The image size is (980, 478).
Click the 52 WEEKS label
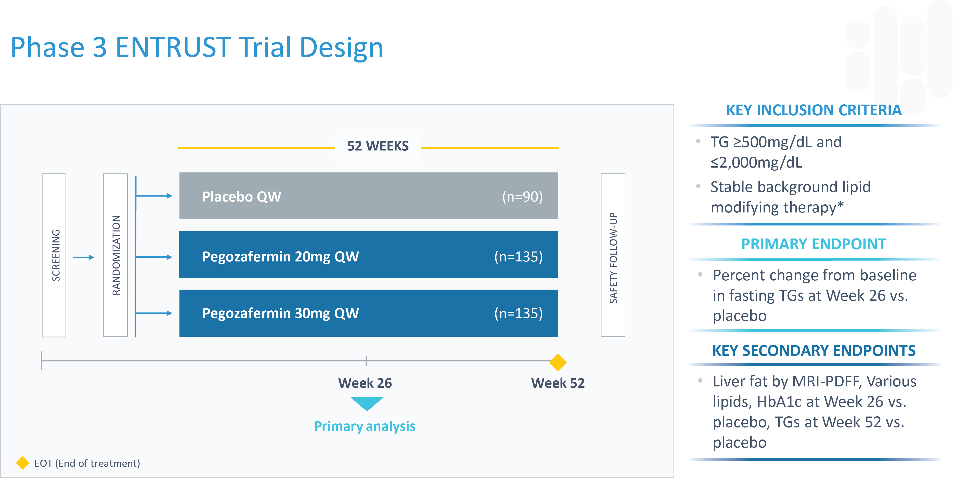(x=377, y=146)
